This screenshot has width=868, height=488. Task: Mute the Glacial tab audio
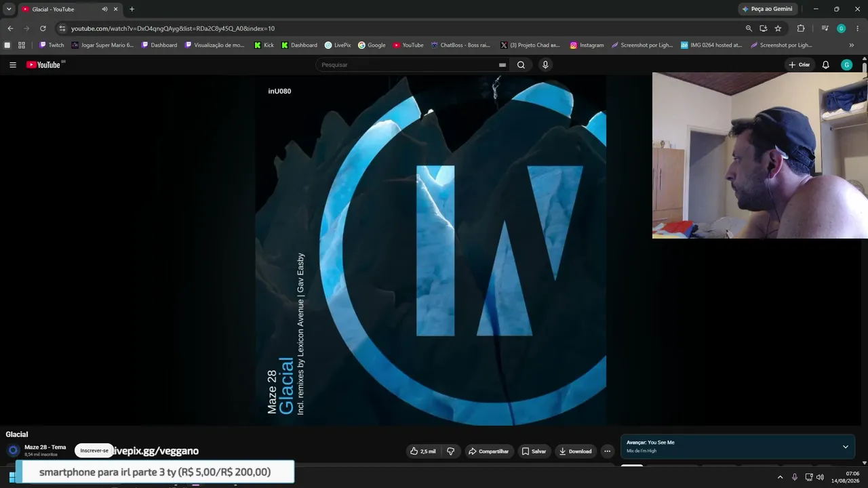104,9
